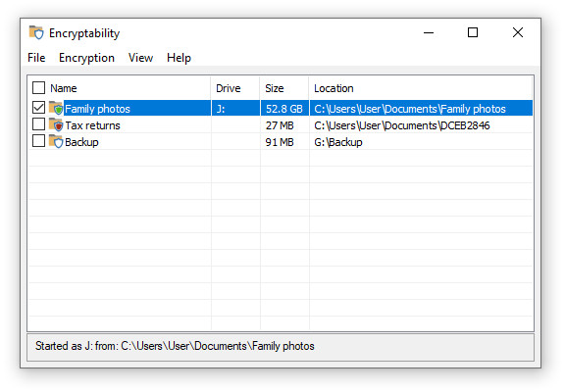Close the Encryptability window
This screenshot has height=392, width=565.
[518, 32]
